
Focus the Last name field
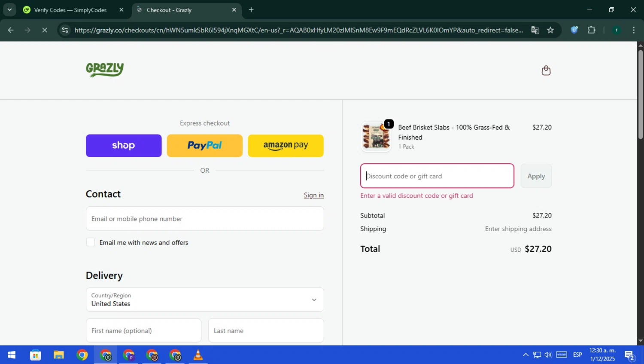[266, 330]
